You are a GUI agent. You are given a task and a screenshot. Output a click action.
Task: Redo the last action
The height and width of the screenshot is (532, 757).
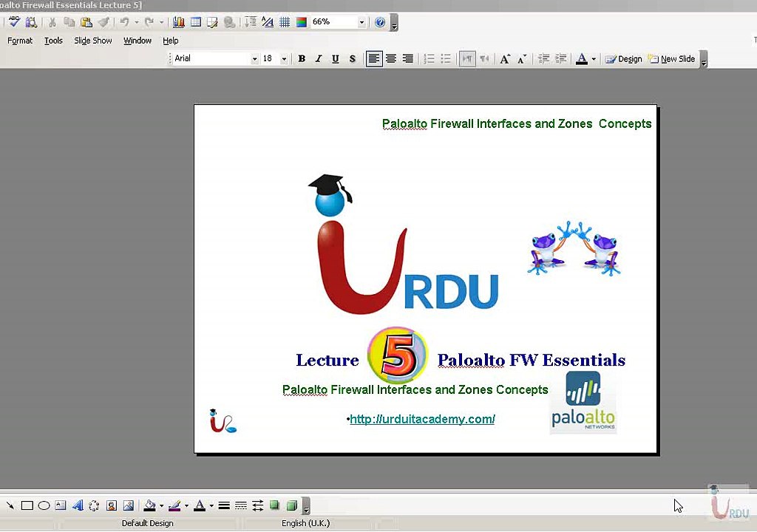(x=149, y=22)
